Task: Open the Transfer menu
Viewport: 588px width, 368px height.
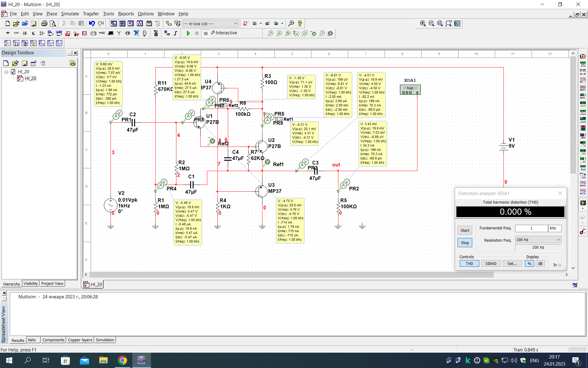Action: (x=91, y=14)
